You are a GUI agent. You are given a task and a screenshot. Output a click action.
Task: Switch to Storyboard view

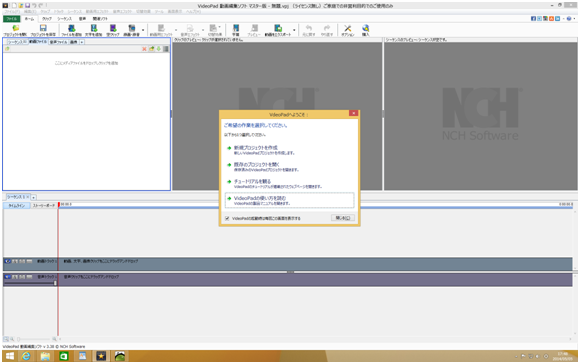[x=43, y=205]
